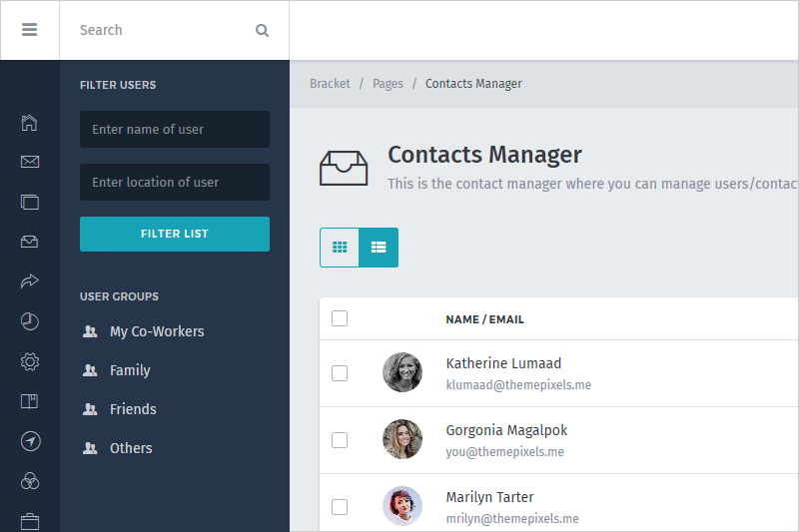
Task: Click the inbox tray sidebar icon
Action: coord(29,242)
